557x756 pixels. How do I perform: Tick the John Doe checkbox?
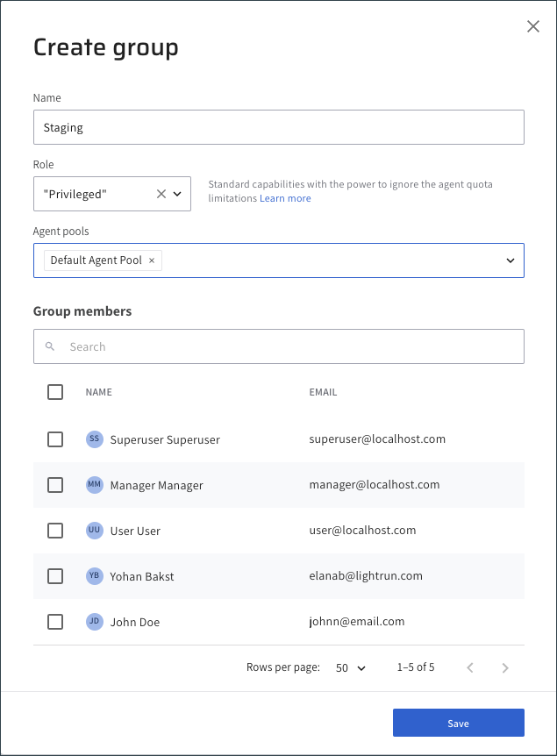pos(55,622)
